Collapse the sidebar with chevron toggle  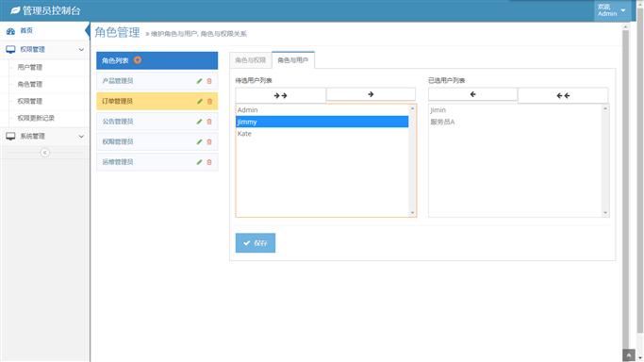click(x=44, y=153)
